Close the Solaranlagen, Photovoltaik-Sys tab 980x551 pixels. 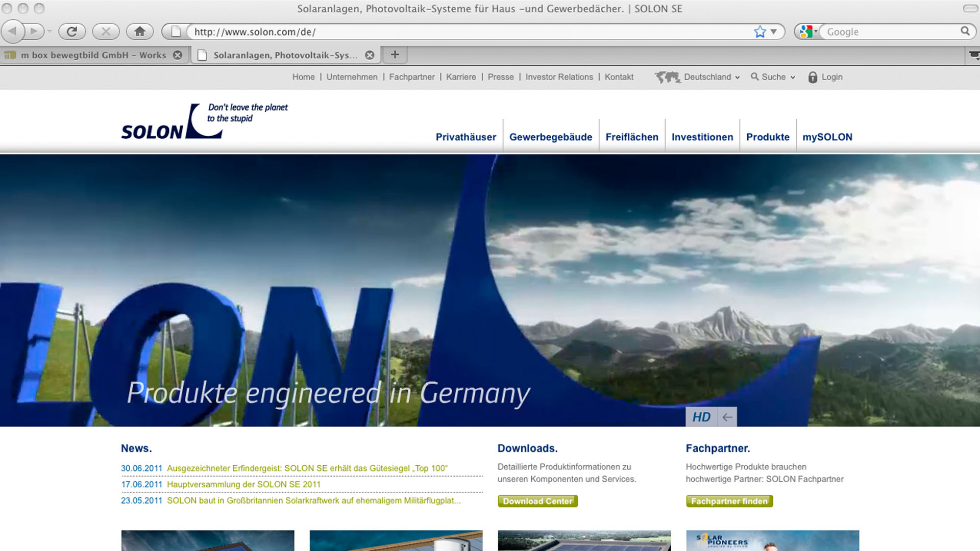tap(370, 55)
